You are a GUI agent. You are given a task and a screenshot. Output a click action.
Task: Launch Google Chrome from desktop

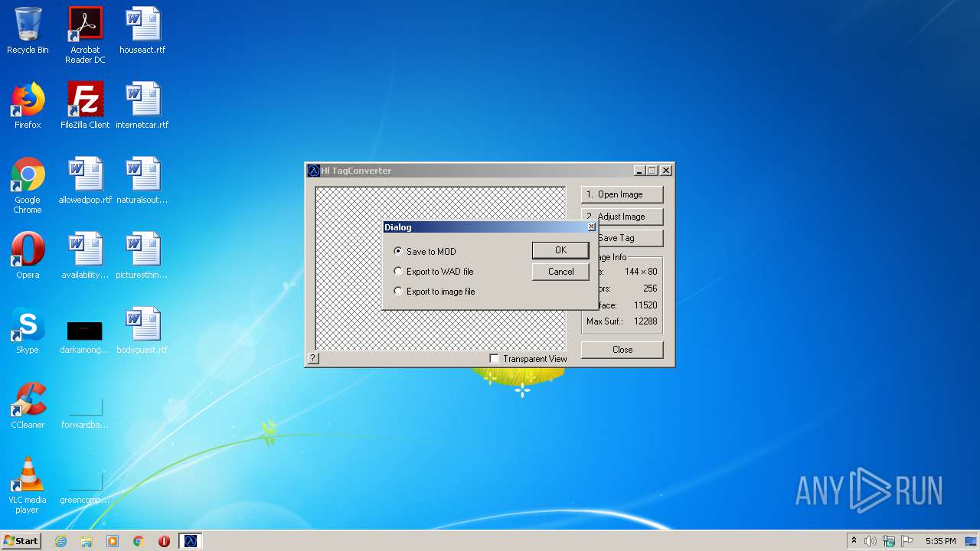click(x=28, y=186)
